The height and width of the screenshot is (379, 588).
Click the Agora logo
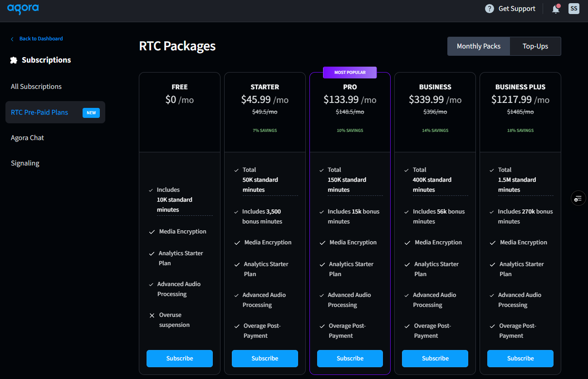tap(23, 9)
